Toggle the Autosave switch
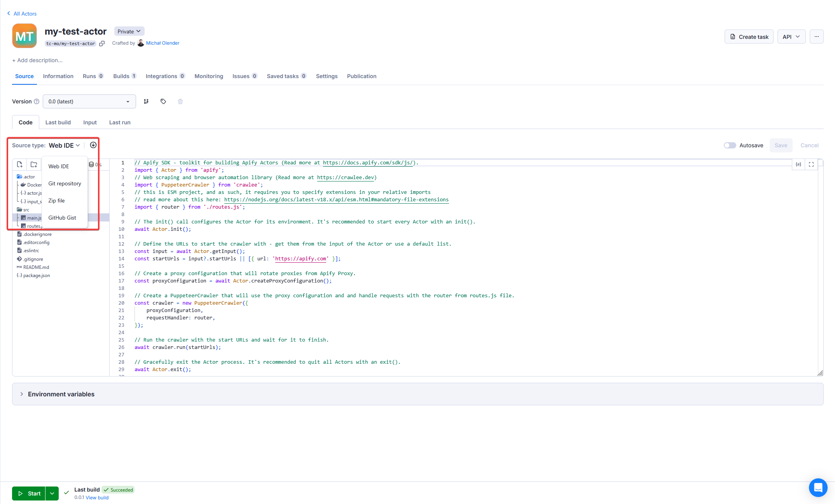835x504 pixels. pos(730,145)
